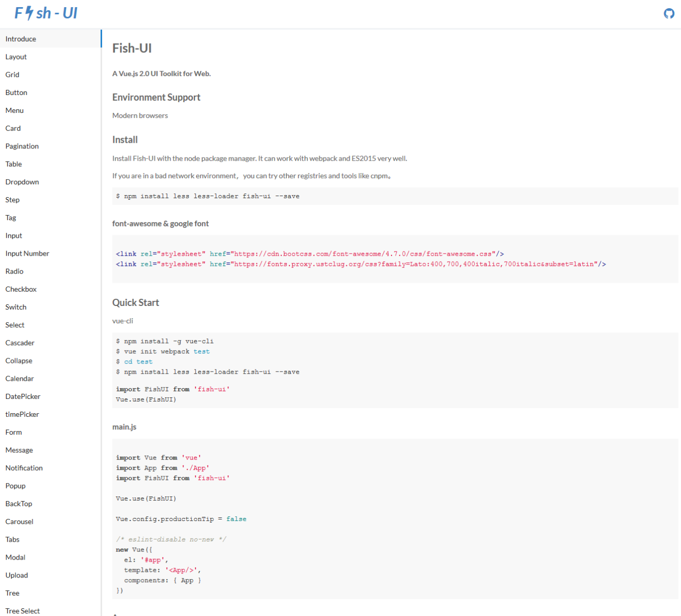Select Tree Select at sidebar bottom

(x=23, y=610)
